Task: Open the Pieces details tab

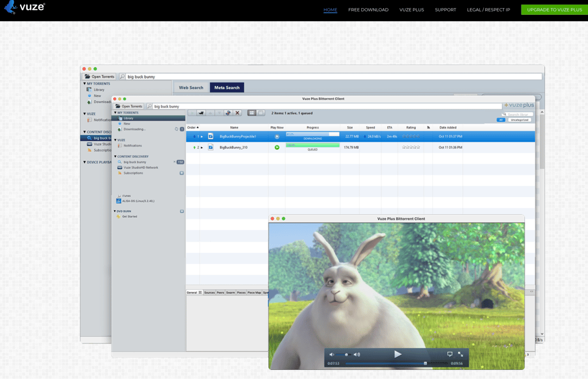Action: point(241,292)
